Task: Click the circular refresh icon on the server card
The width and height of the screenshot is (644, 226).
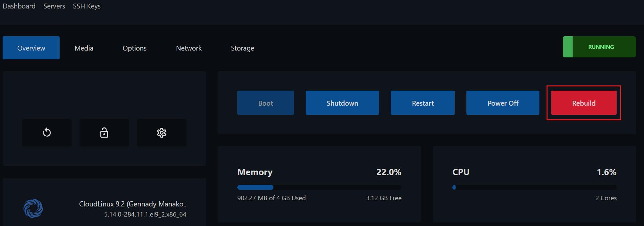Action: pyautogui.click(x=47, y=133)
